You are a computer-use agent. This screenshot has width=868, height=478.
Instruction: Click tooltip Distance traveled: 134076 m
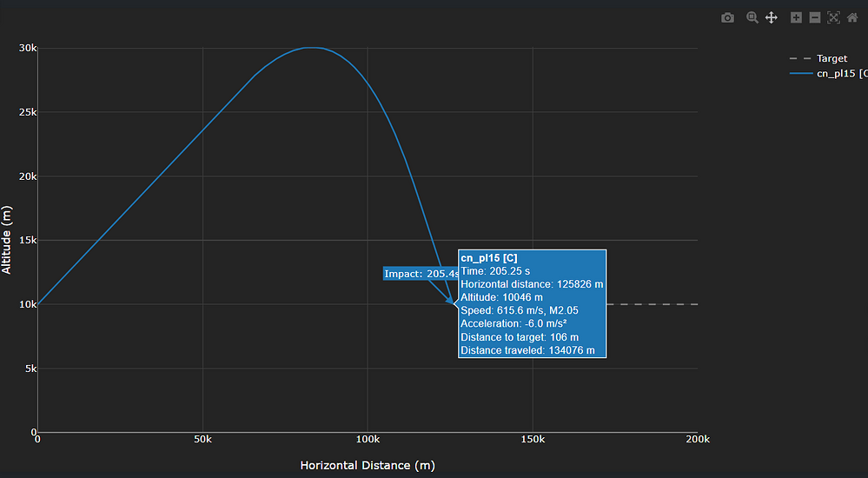[527, 350]
